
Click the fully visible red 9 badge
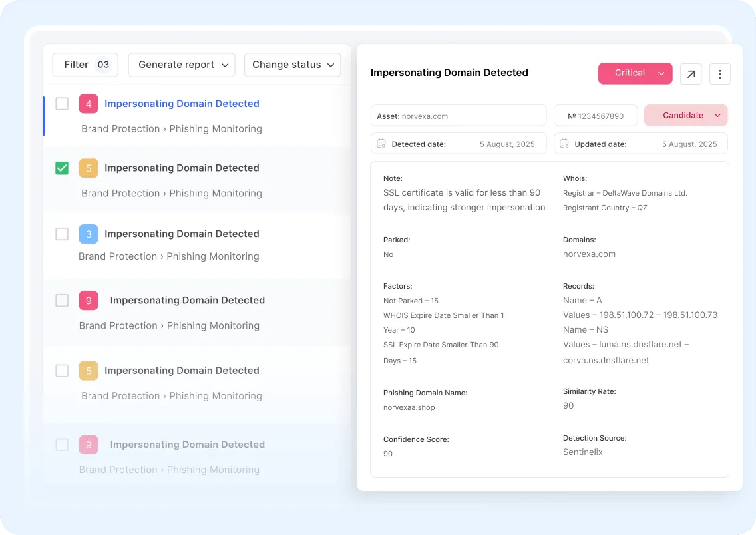coord(89,301)
